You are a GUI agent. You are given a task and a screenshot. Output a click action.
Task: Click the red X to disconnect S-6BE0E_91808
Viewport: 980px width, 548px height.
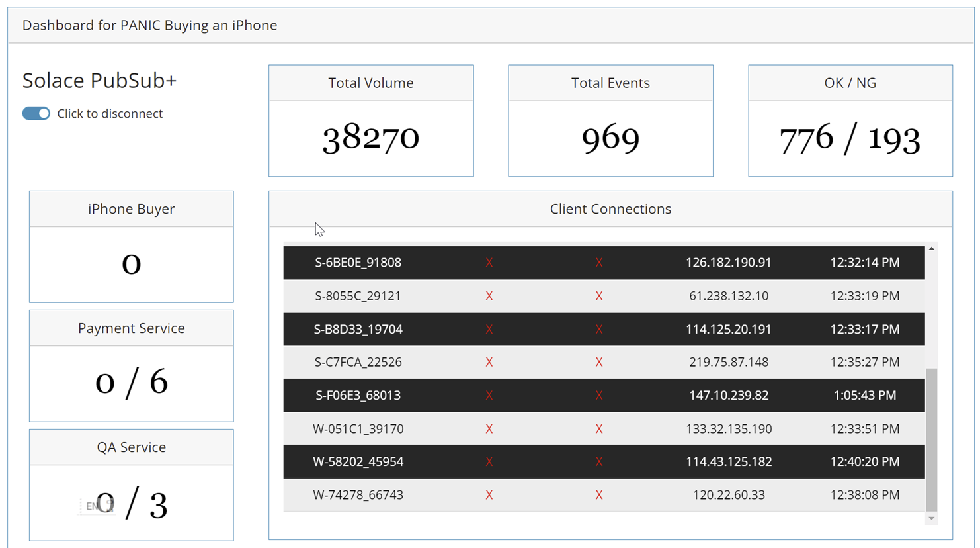tap(489, 263)
